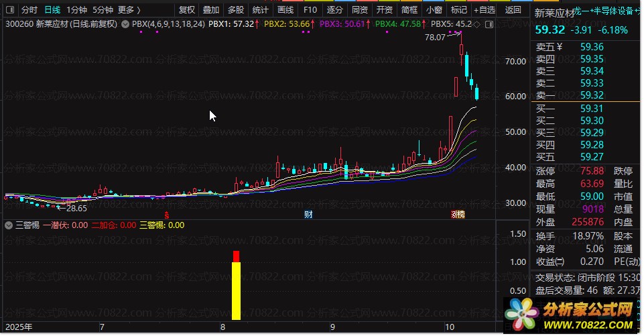Toggle the left sidebar panel icon

click(x=10, y=9)
